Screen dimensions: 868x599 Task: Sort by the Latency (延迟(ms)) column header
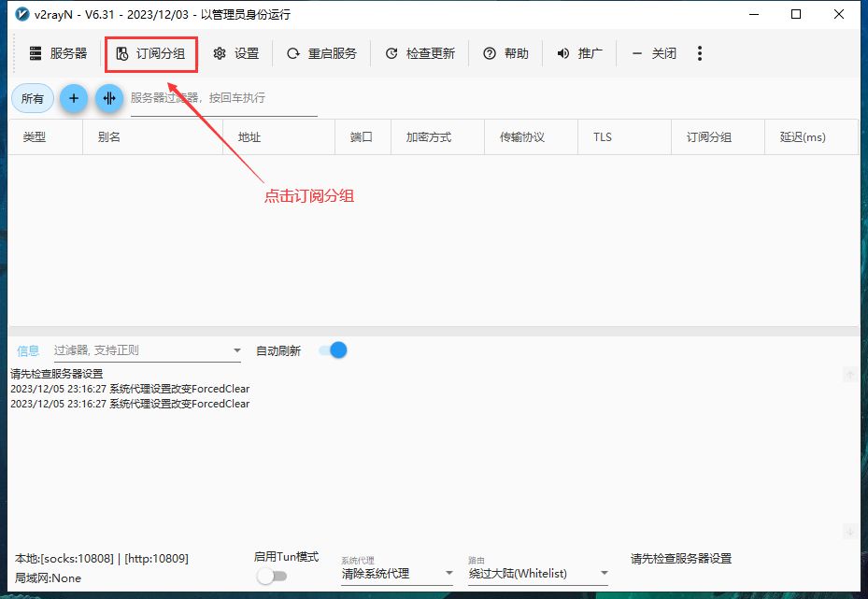803,137
